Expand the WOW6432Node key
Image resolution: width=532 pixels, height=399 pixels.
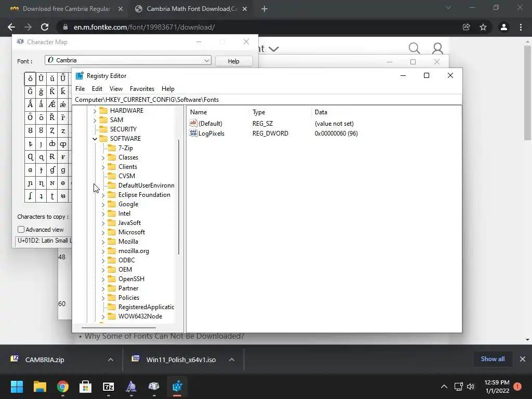coord(103,316)
